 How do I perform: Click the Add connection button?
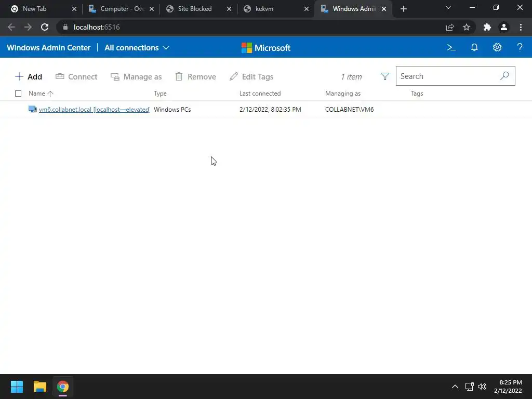[x=29, y=77]
